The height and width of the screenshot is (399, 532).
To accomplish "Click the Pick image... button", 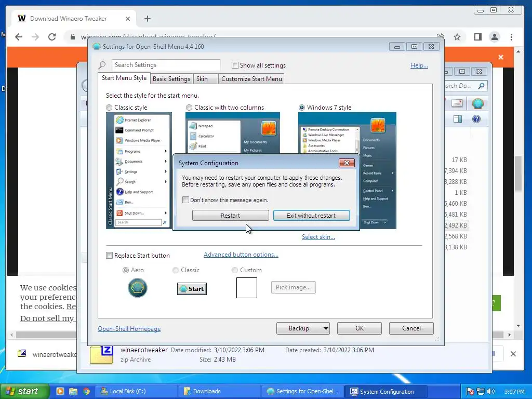I will point(293,287).
